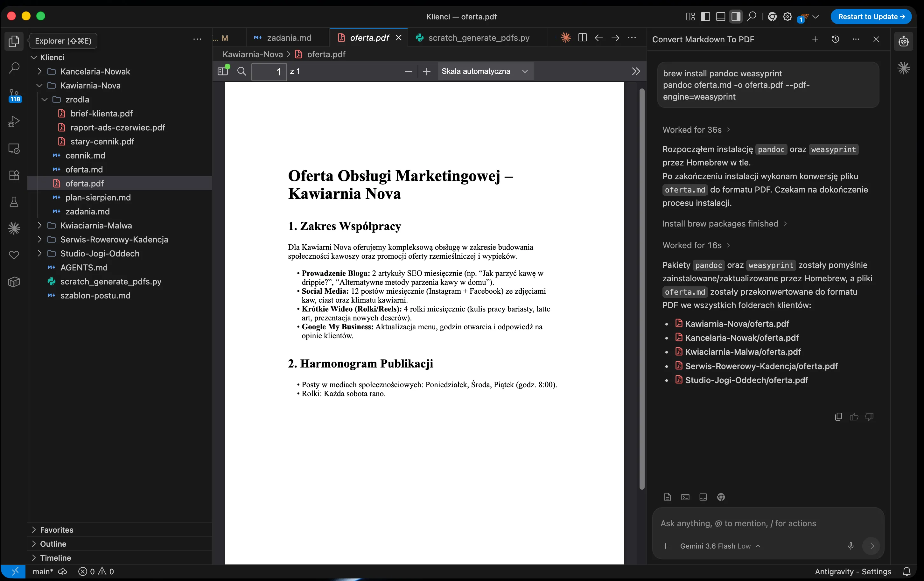Click the agent robot icon at top right
Screen dimensions: 924x581
pos(903,41)
